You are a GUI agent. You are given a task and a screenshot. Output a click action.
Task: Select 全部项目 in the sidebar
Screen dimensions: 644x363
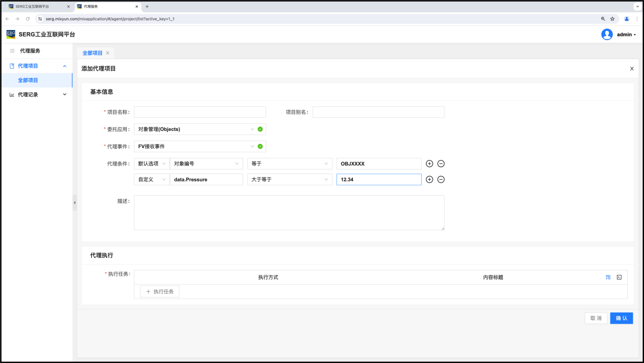pos(28,80)
